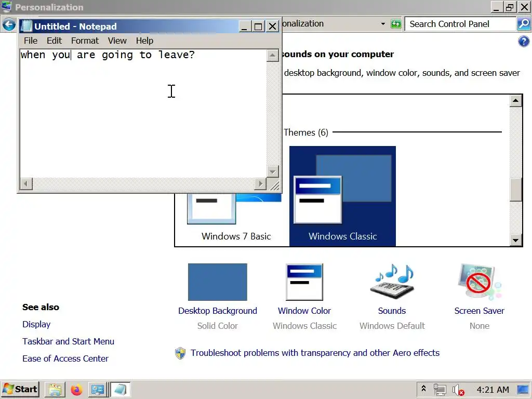
Task: Click the shield icon beside Troubleshoot
Action: [x=180, y=353]
